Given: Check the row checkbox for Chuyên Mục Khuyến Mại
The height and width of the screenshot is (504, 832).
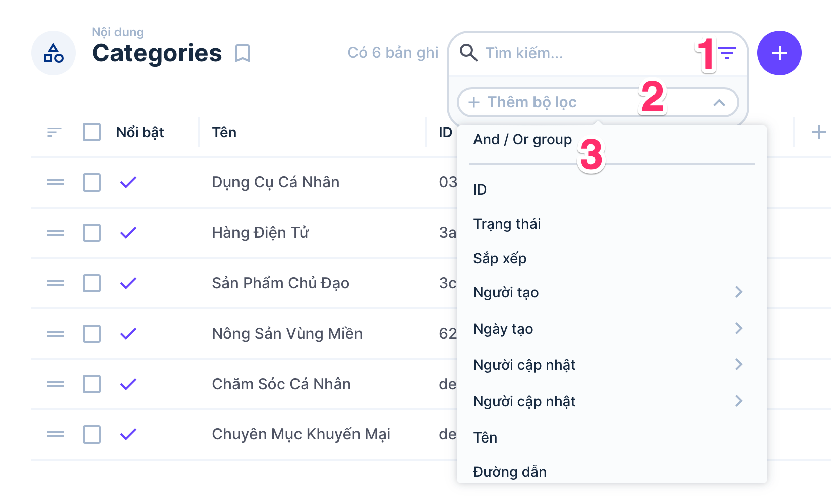Looking at the screenshot, I should click(x=91, y=434).
